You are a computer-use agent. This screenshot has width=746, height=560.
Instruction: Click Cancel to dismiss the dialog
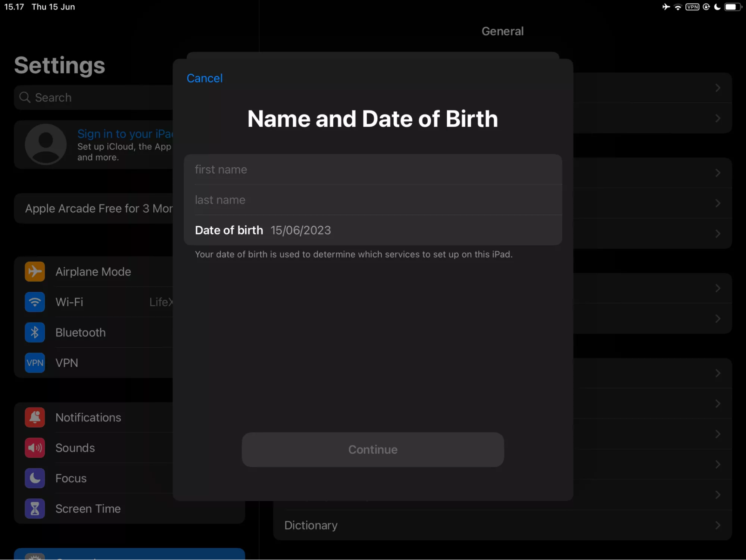[x=204, y=78]
